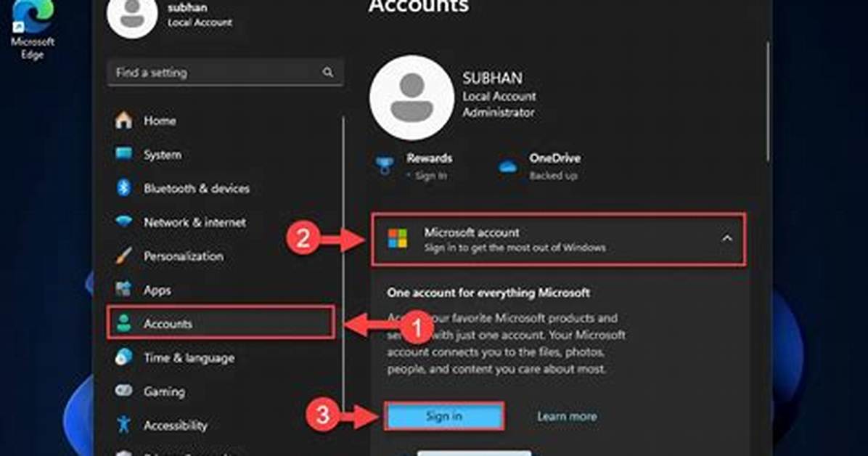This screenshot has height=456, width=868.
Task: Click the Find a setting search box
Action: (x=225, y=72)
